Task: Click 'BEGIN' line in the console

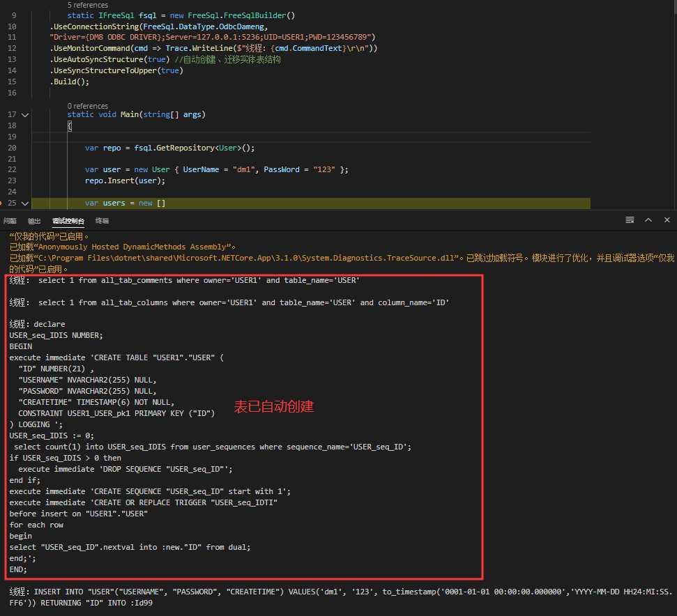Action: [21, 347]
